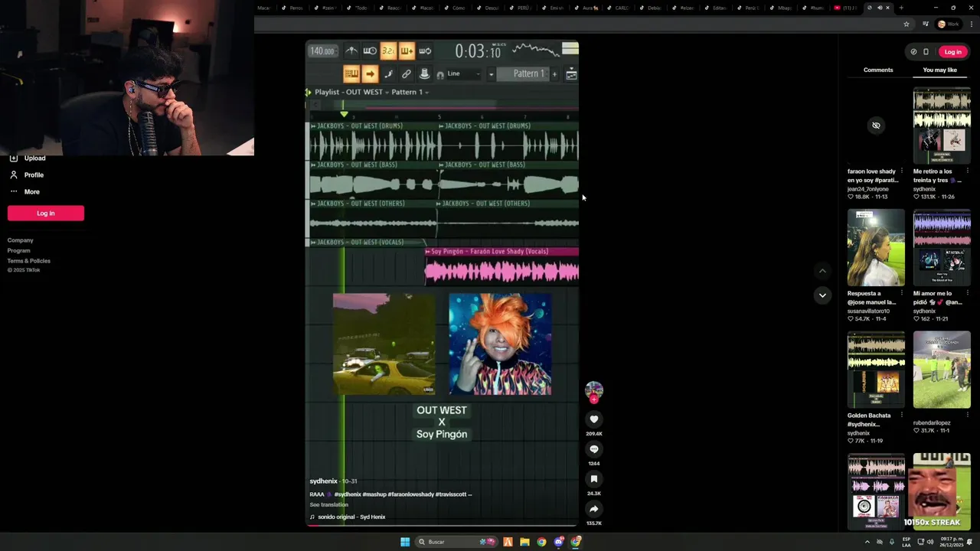980x551 pixels.
Task: Open Chrome from the taskbar
Action: pos(541,542)
